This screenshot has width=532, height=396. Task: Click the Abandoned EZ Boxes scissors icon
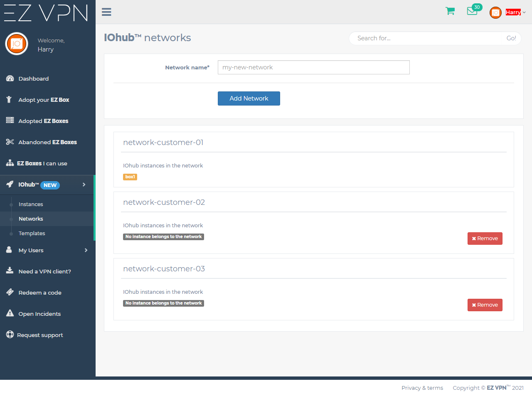(10, 142)
